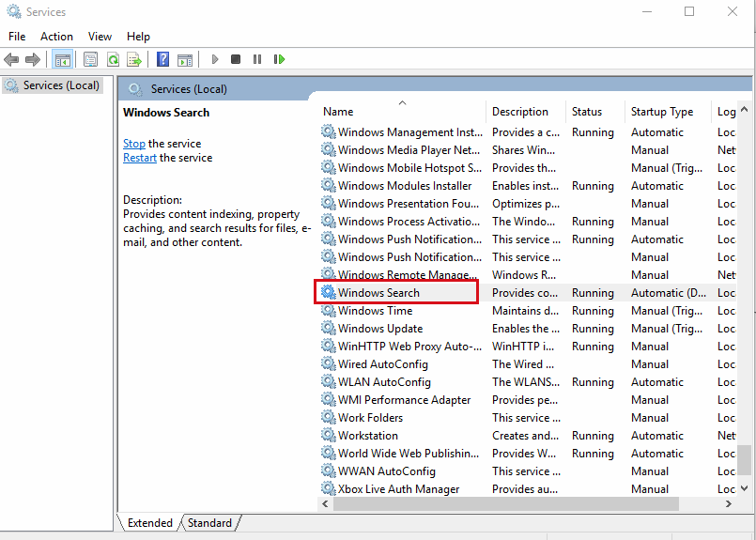
Task: Open the View menu
Action: pos(100,37)
